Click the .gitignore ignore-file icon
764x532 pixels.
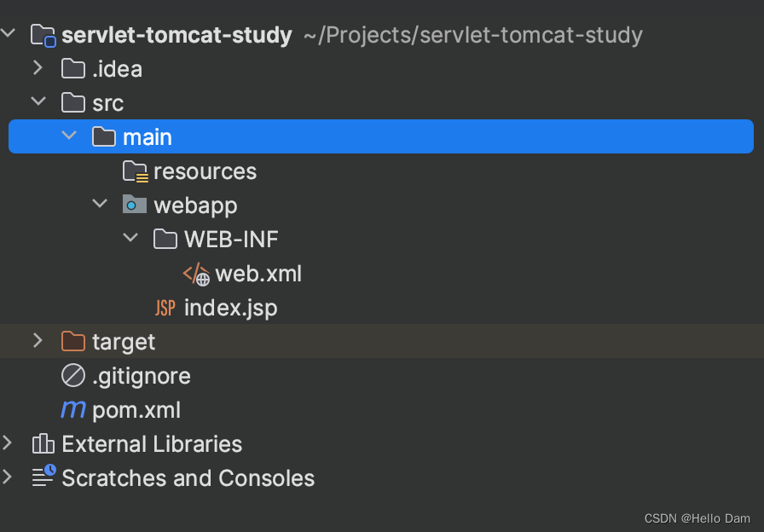[73, 376]
